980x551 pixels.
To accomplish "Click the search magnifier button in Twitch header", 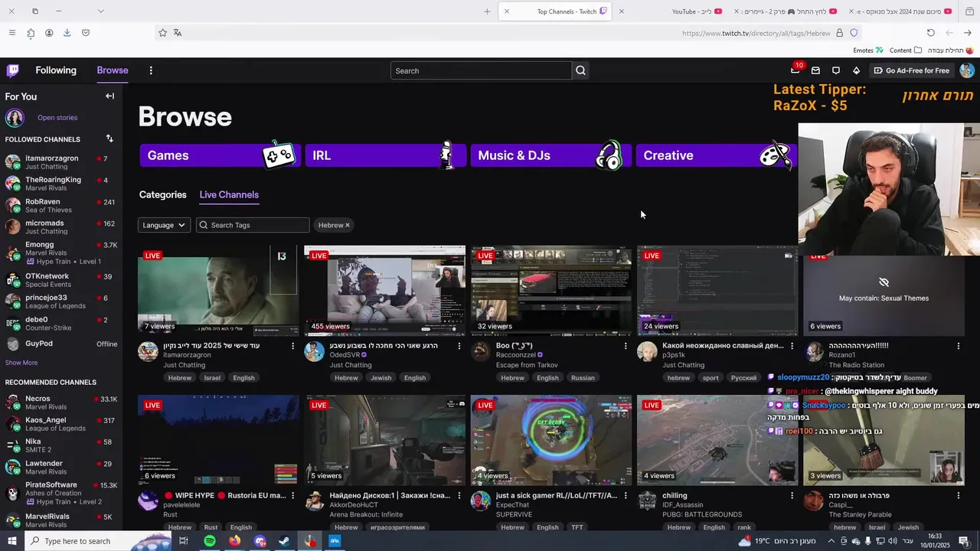I will point(580,70).
